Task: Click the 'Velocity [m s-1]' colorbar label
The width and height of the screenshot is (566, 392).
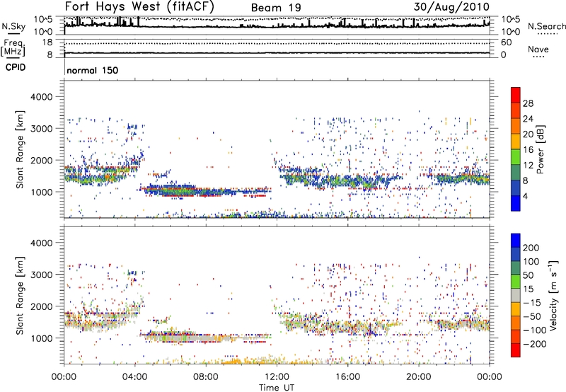Action: click(553, 295)
